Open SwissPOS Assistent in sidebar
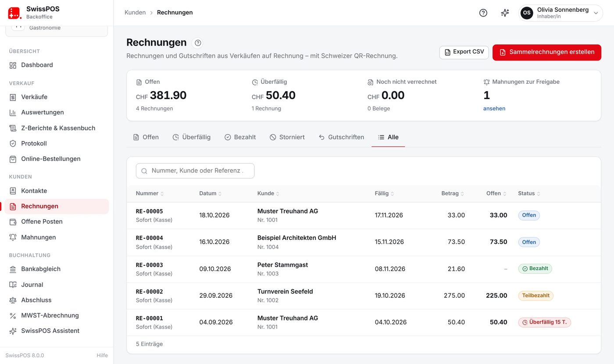614x364 pixels. coord(57,331)
